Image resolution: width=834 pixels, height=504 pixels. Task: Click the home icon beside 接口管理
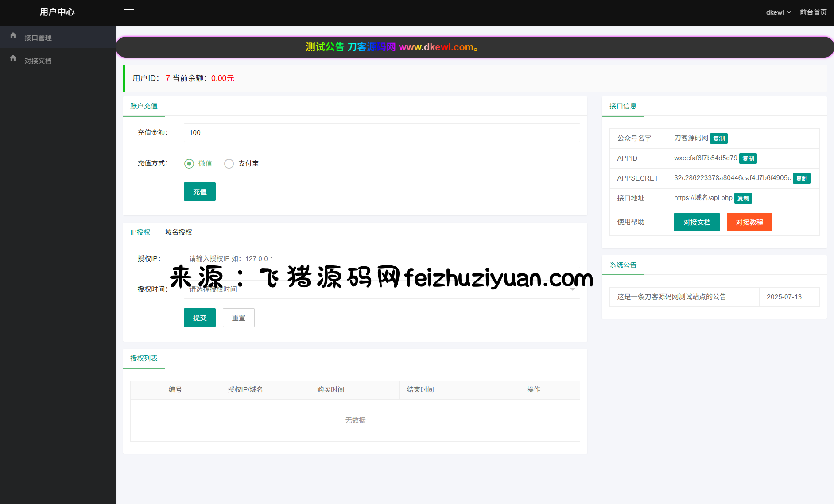pos(13,35)
